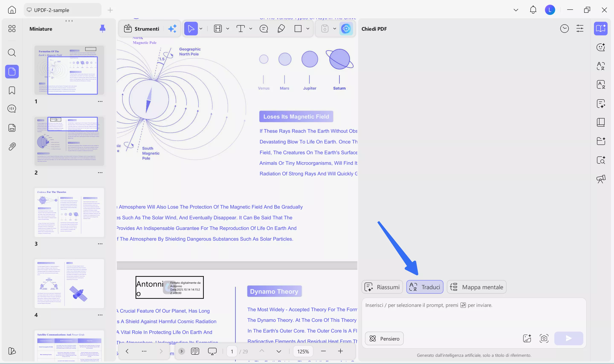Open the attachments paperclip panel
Viewport: 614px width, 364px height.
click(12, 146)
